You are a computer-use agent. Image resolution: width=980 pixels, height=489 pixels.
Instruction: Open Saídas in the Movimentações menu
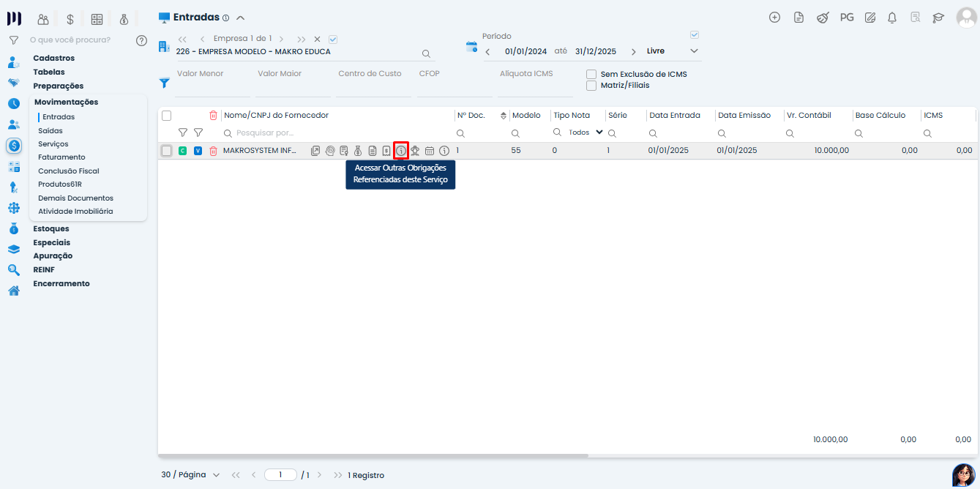pos(51,130)
